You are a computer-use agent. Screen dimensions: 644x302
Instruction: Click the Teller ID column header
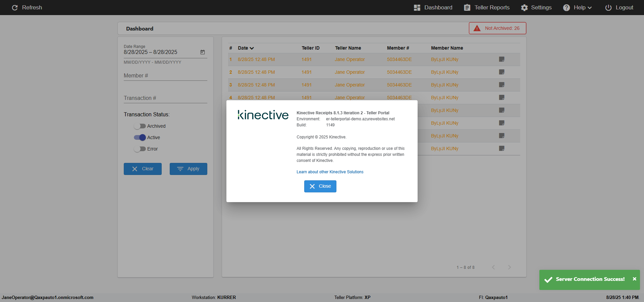click(x=311, y=48)
